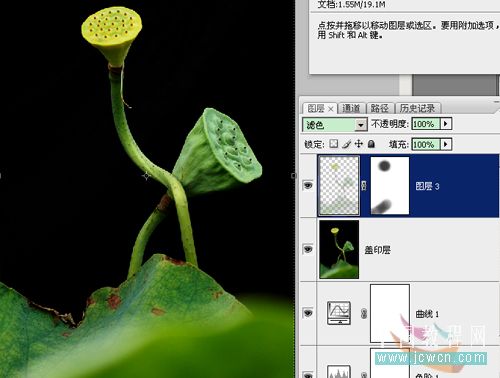This screenshot has width=500, height=378.
Task: Open the 路径 tab
Action: click(x=380, y=108)
